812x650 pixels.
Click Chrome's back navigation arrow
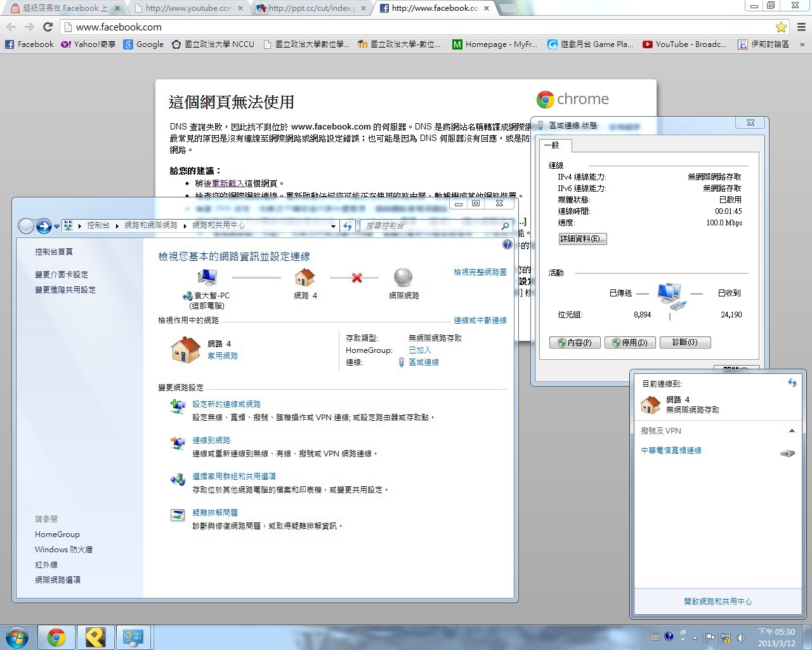(x=11, y=27)
